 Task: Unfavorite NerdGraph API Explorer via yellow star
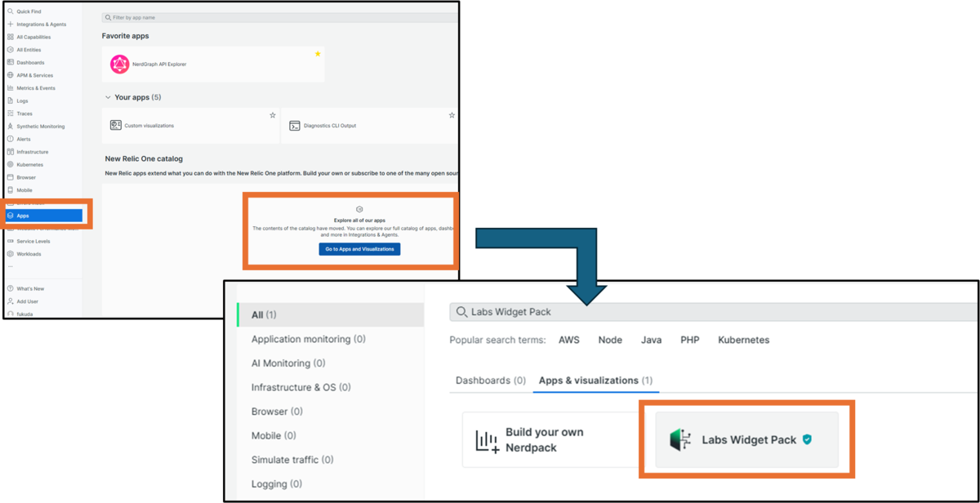318,54
